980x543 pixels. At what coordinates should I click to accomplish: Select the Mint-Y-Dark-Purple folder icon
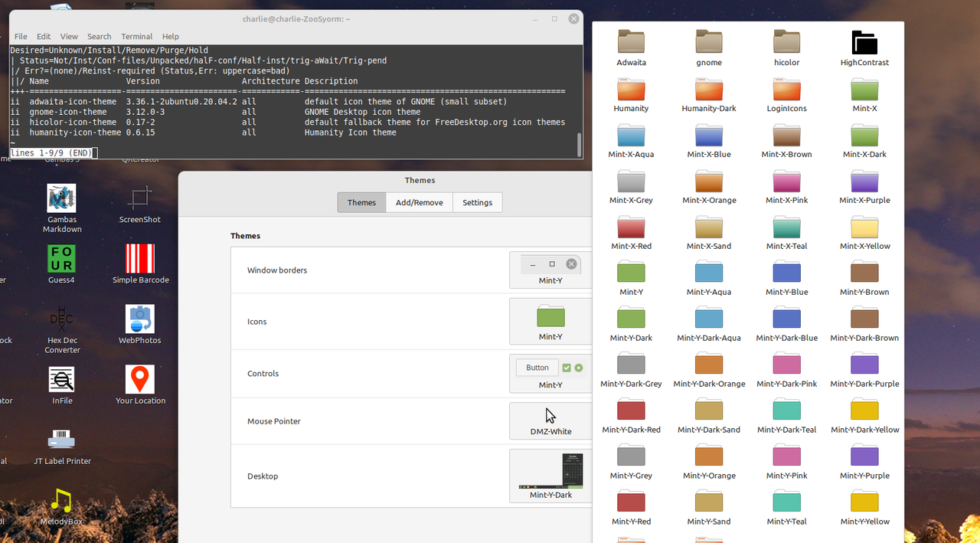864,371
